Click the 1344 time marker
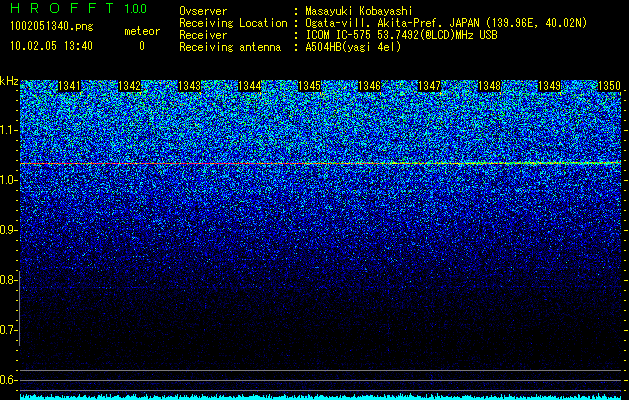 [250, 86]
